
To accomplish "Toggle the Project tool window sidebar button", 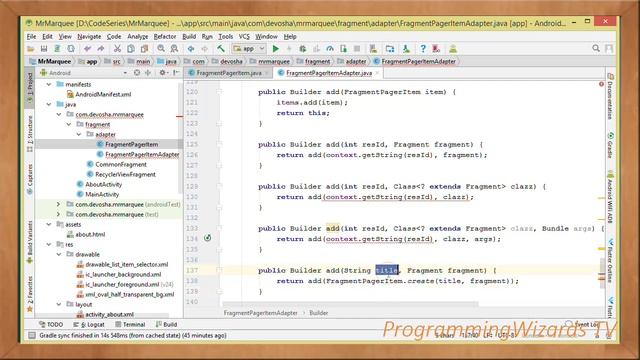I will (29, 89).
